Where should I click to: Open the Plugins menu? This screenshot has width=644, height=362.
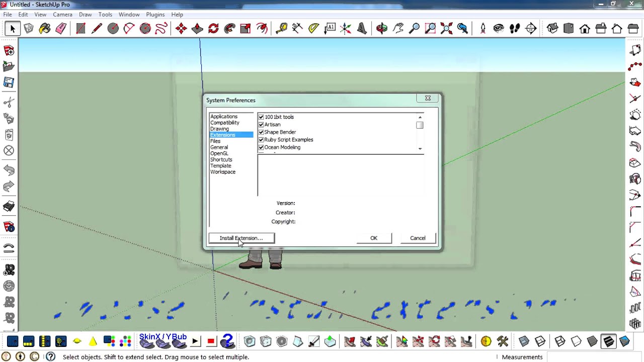(x=155, y=15)
